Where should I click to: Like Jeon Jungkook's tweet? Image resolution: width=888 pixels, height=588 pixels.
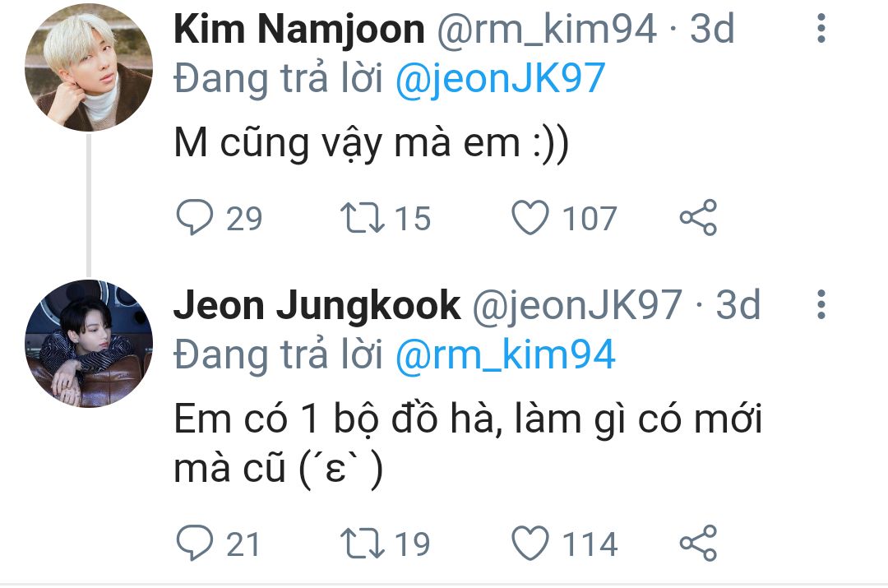[530, 544]
